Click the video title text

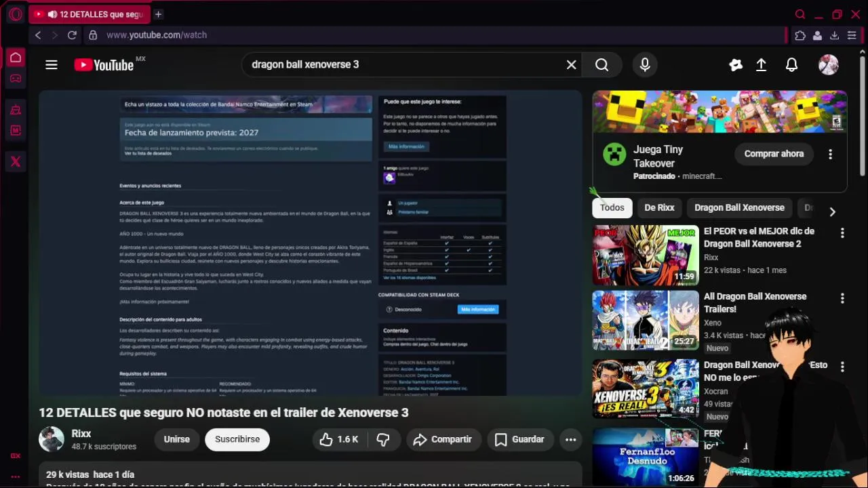pos(224,412)
